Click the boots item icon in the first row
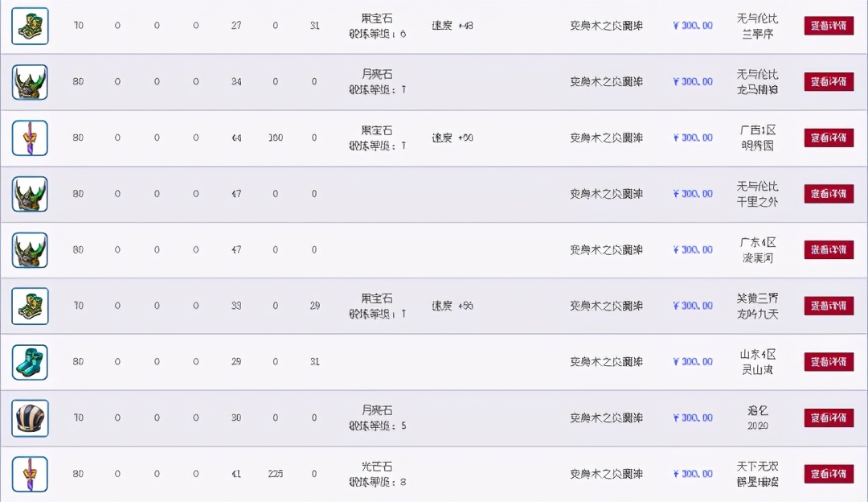The width and height of the screenshot is (868, 502). tap(29, 25)
